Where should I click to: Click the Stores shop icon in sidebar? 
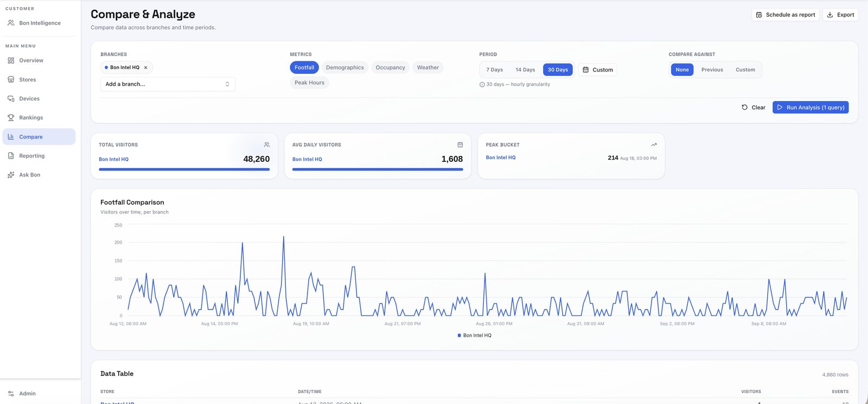11,80
